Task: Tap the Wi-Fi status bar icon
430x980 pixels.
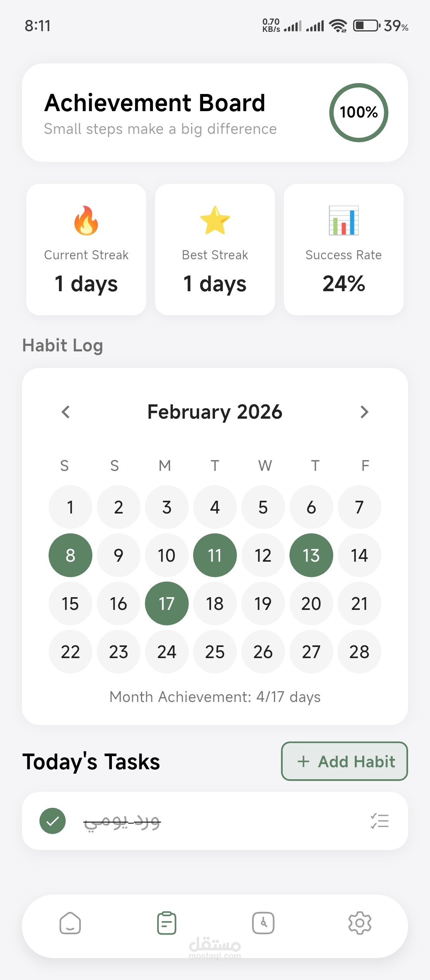Action: click(x=338, y=26)
